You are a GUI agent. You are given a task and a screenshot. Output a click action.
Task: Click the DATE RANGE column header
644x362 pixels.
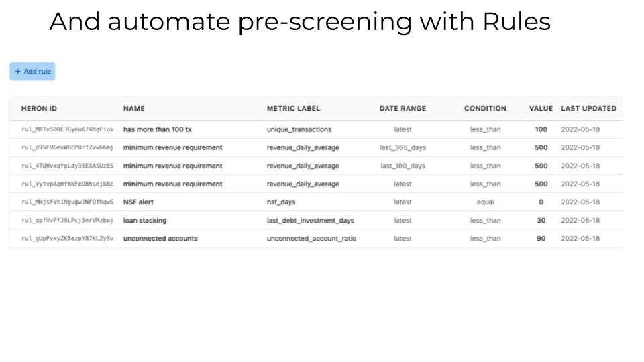tap(402, 109)
